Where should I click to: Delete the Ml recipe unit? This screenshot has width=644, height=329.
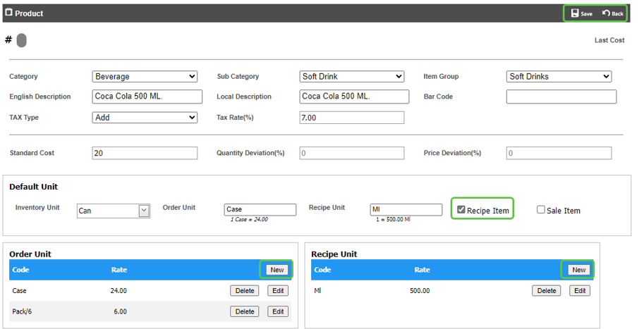[547, 290]
